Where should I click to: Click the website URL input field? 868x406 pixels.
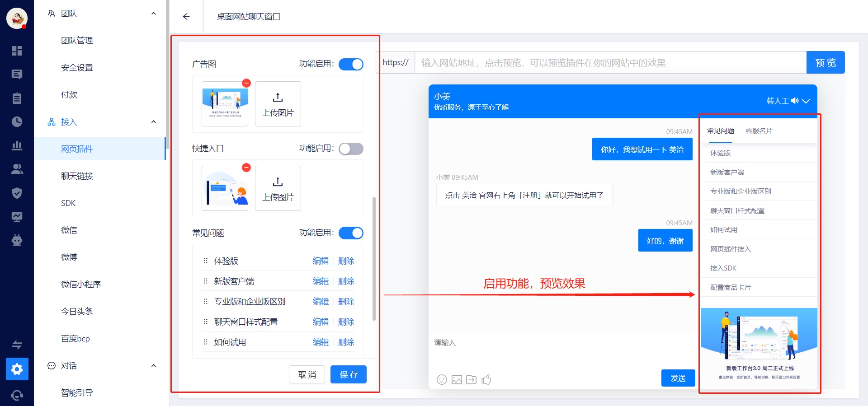tap(610, 62)
